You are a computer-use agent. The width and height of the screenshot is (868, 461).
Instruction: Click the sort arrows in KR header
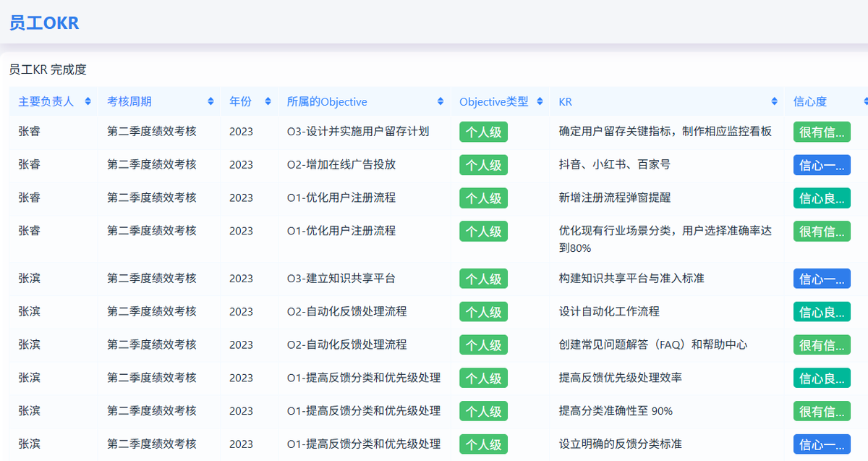[774, 101]
